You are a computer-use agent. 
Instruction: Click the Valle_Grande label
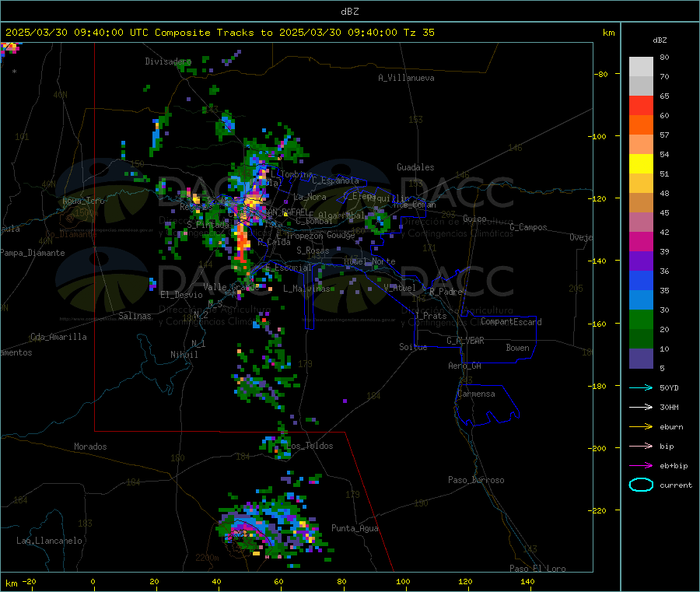(231, 286)
